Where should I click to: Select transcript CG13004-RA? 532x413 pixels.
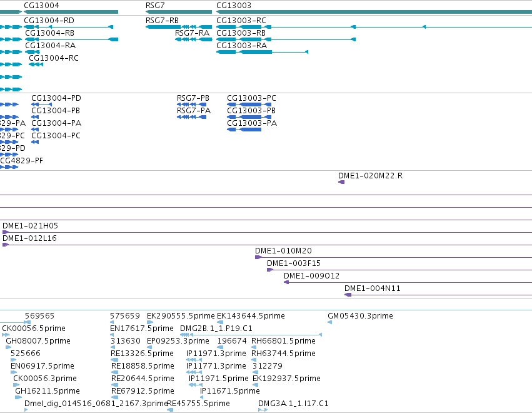tap(50, 46)
